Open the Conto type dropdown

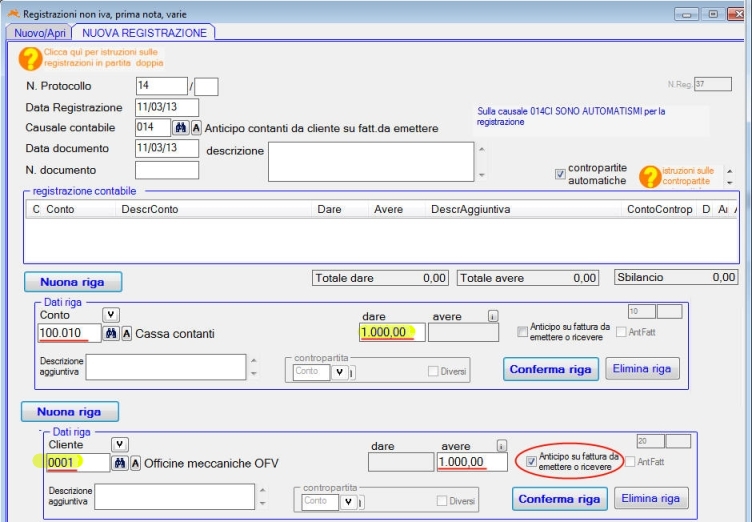(x=111, y=315)
